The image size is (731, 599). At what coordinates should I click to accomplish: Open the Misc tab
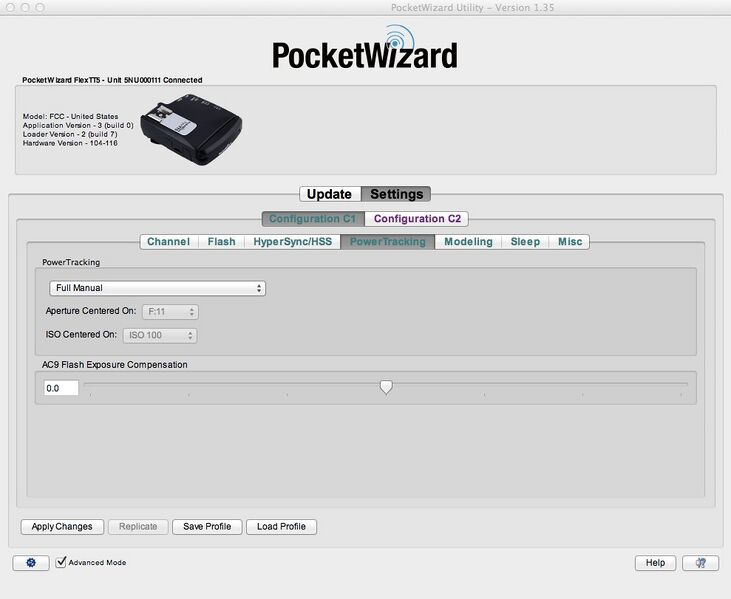(570, 241)
